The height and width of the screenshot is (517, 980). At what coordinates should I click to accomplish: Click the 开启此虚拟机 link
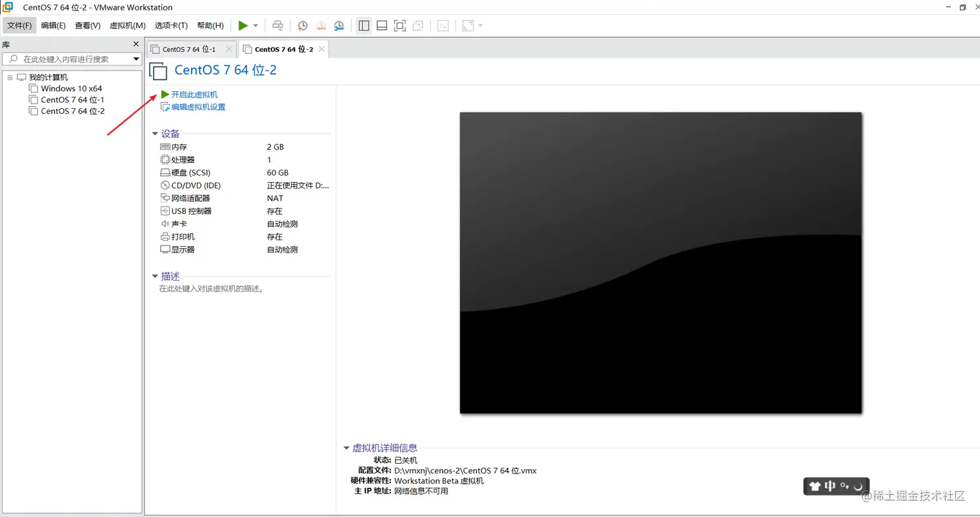[x=192, y=94]
